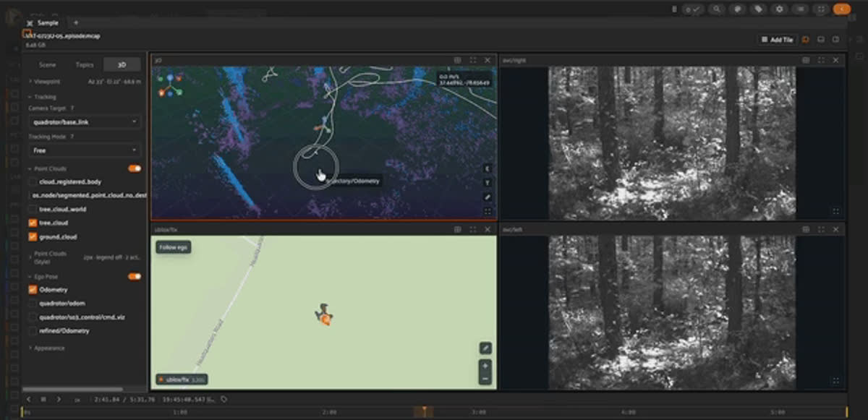Enable quadrotor/odom checkbox

point(33,304)
